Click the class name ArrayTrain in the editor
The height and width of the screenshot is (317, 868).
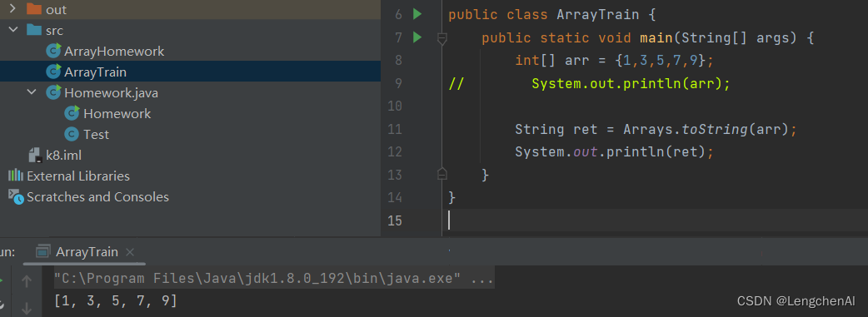pyautogui.click(x=598, y=14)
